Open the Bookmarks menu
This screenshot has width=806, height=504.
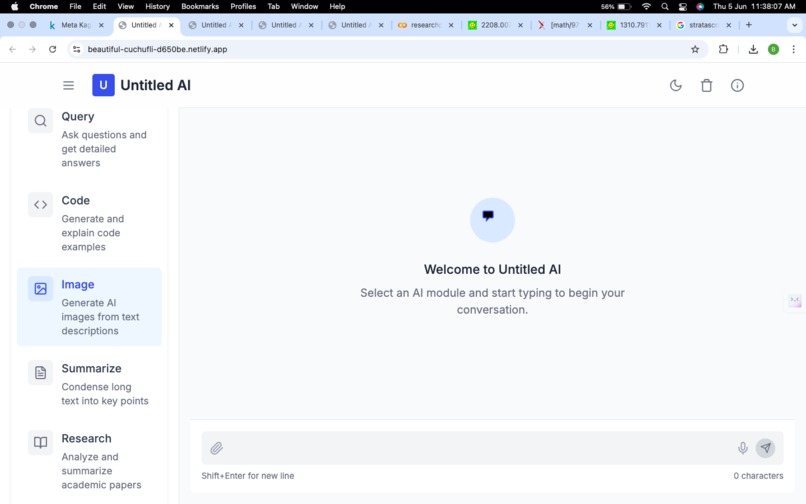(200, 6)
